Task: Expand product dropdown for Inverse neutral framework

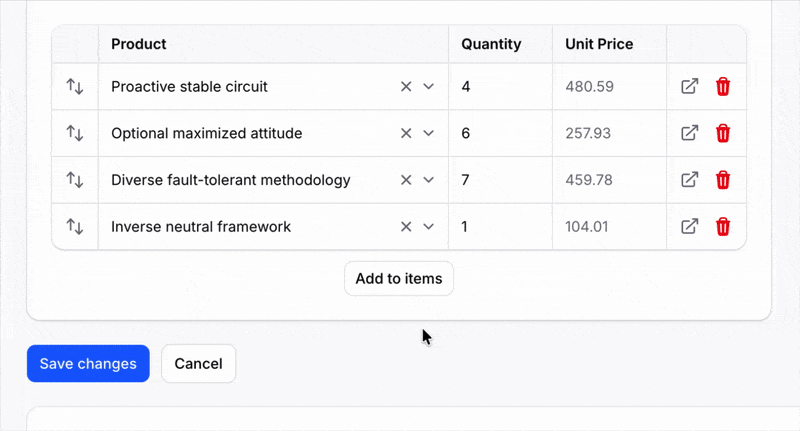Action: (x=429, y=227)
